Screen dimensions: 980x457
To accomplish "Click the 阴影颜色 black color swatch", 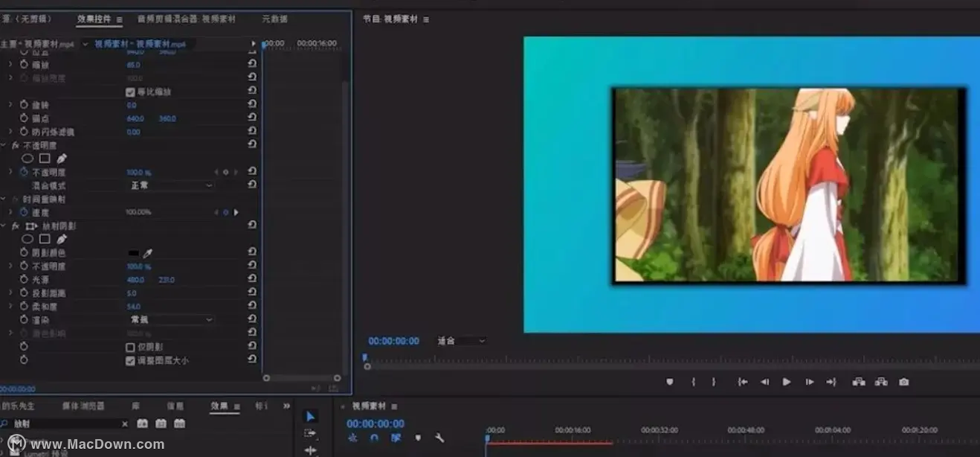I will [133, 253].
